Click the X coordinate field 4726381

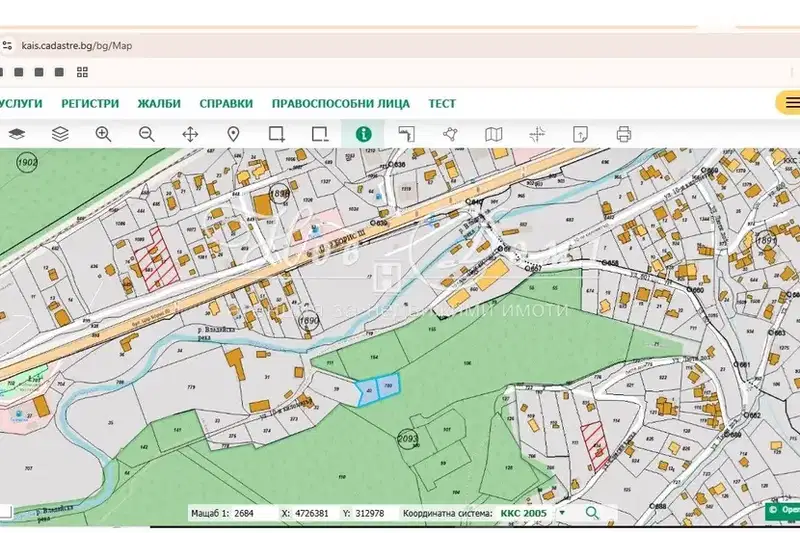pos(311,513)
